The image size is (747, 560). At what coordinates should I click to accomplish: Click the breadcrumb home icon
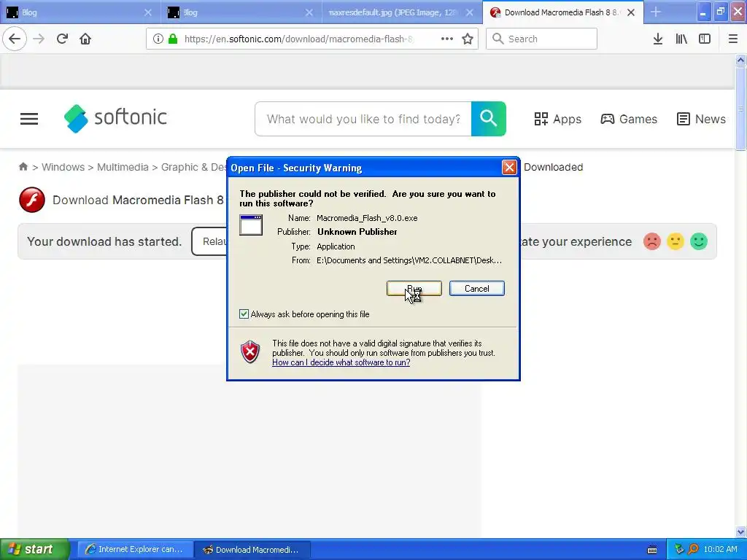pos(23,167)
